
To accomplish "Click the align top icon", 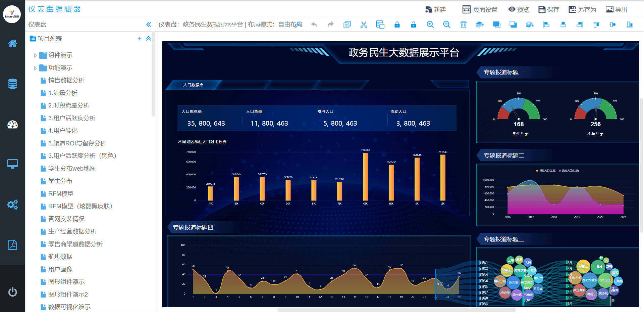I will (596, 25).
